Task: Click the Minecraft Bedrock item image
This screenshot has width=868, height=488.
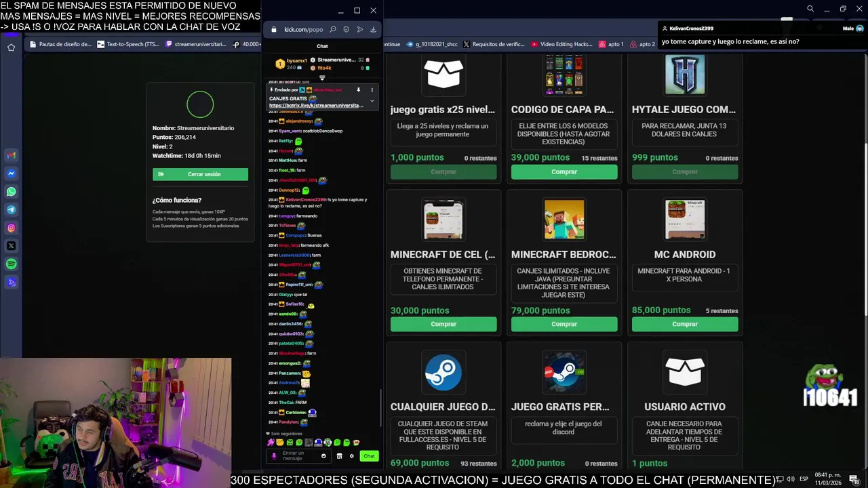Action: (564, 220)
